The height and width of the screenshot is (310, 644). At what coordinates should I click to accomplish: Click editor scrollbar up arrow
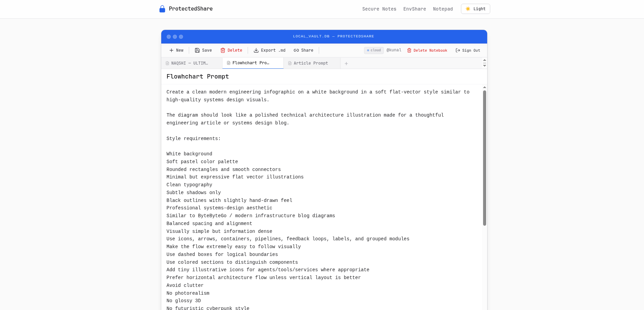(x=484, y=87)
